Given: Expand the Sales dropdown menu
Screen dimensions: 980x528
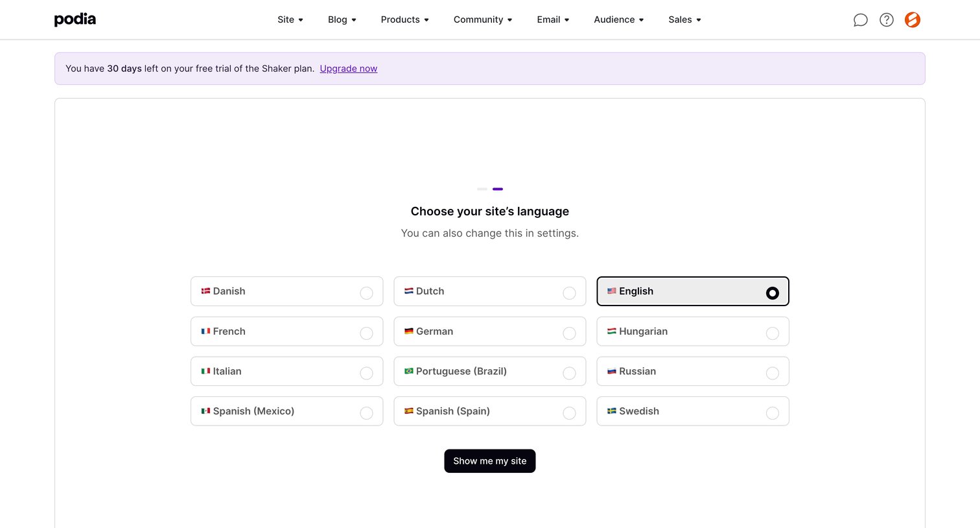Looking at the screenshot, I should pyautogui.click(x=685, y=19).
